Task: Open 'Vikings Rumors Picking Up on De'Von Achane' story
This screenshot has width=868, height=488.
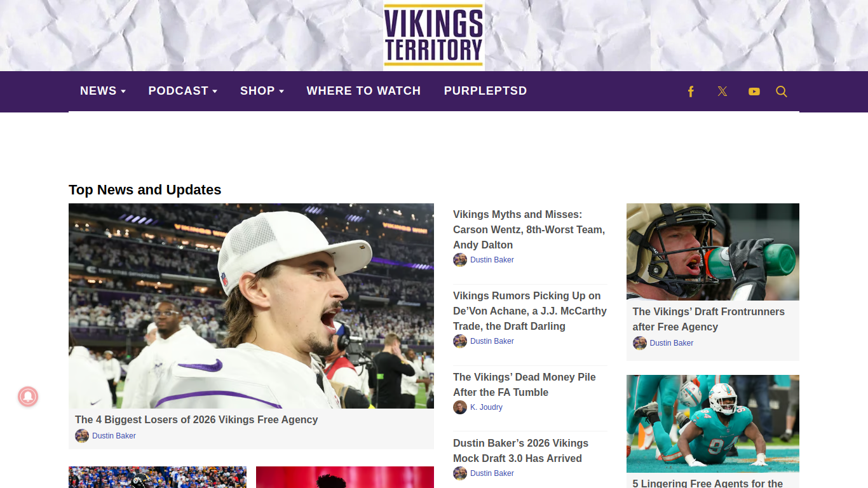Action: pyautogui.click(x=530, y=311)
